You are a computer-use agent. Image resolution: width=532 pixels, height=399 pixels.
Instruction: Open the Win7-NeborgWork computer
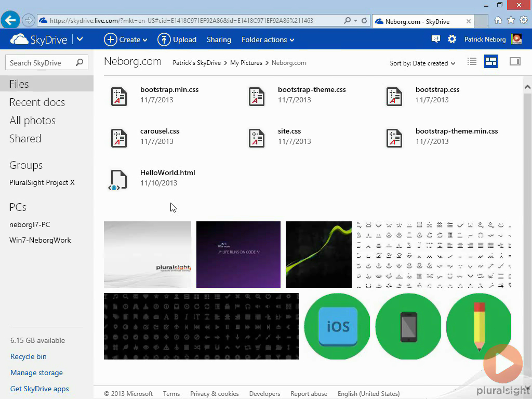point(40,240)
